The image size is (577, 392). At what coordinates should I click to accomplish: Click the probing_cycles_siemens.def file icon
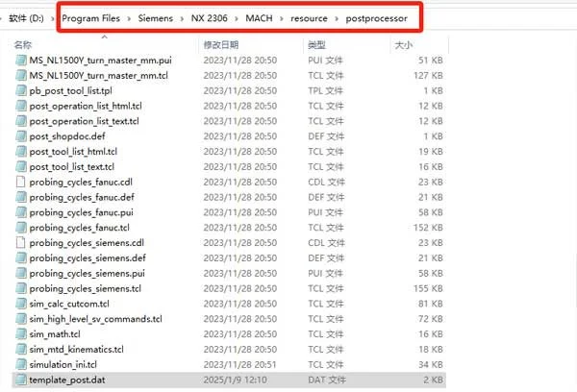(x=21, y=257)
